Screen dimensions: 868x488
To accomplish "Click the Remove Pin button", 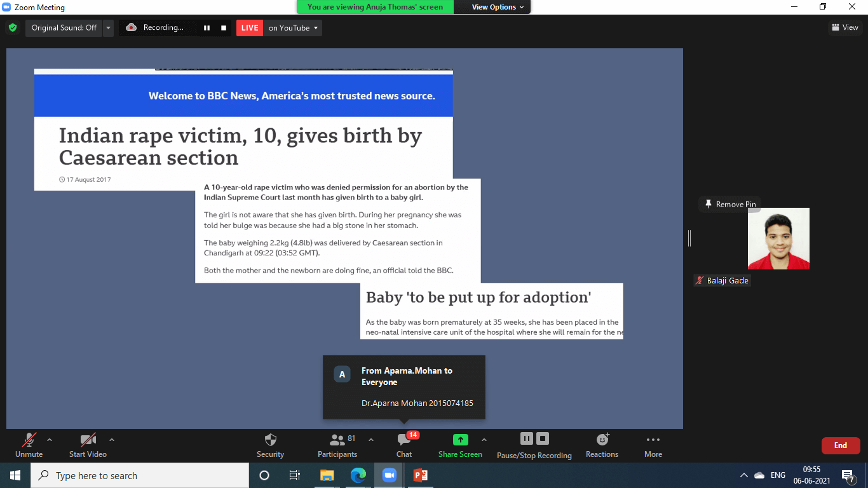I will [729, 204].
